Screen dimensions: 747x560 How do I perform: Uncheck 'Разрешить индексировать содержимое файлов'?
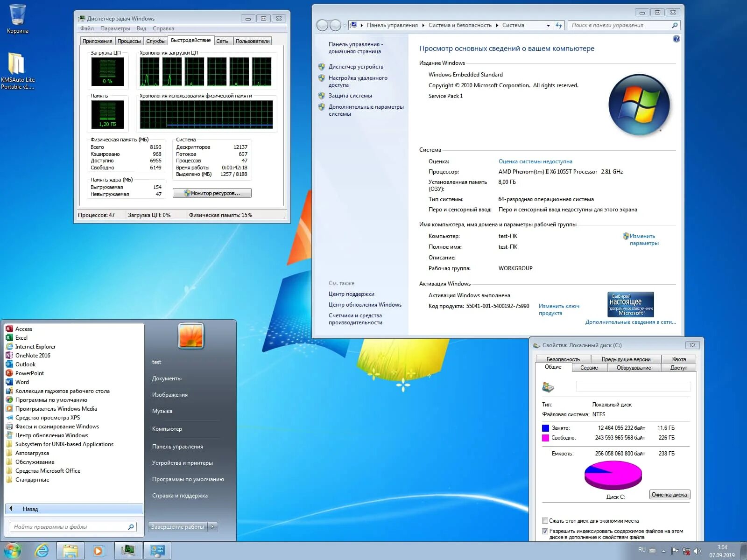click(545, 531)
